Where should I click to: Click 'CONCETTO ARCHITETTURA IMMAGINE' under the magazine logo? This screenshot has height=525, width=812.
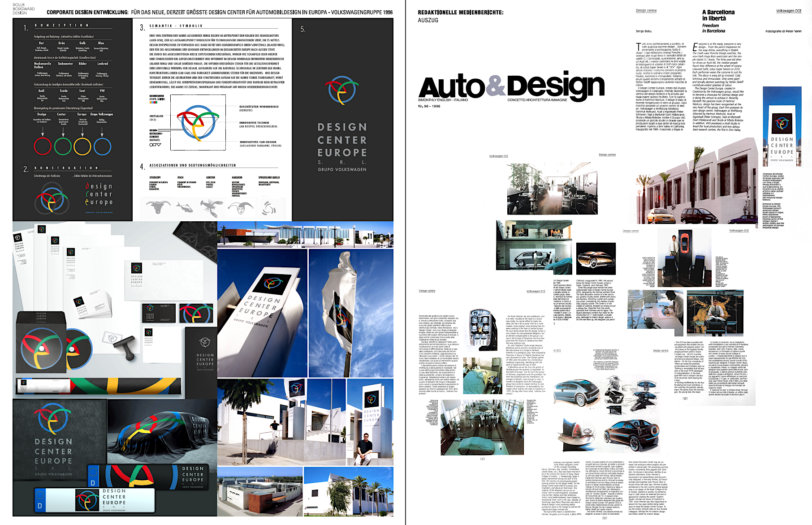[x=537, y=100]
